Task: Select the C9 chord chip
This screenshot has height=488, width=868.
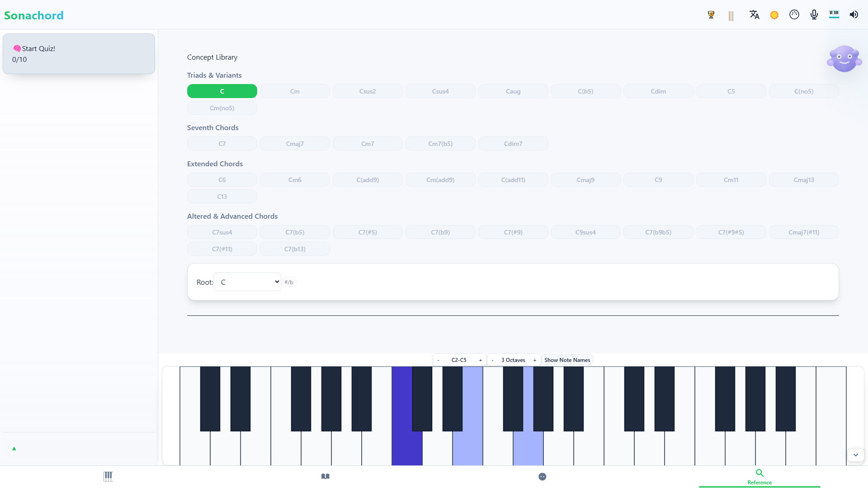Action: pyautogui.click(x=658, y=180)
